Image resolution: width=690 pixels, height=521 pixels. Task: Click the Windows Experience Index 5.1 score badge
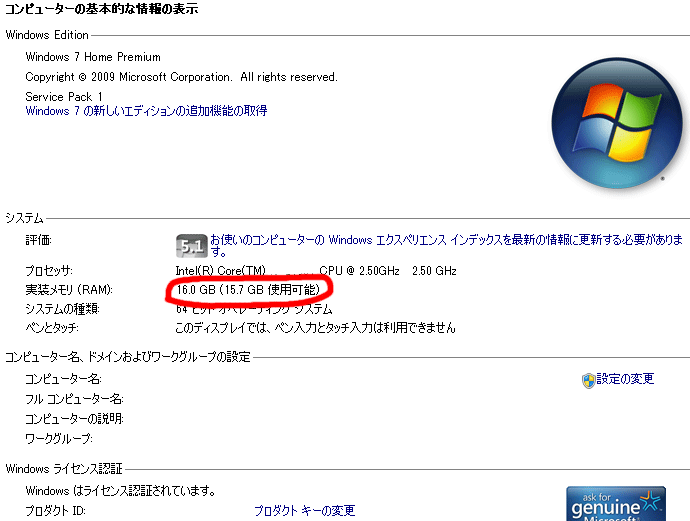click(x=191, y=246)
